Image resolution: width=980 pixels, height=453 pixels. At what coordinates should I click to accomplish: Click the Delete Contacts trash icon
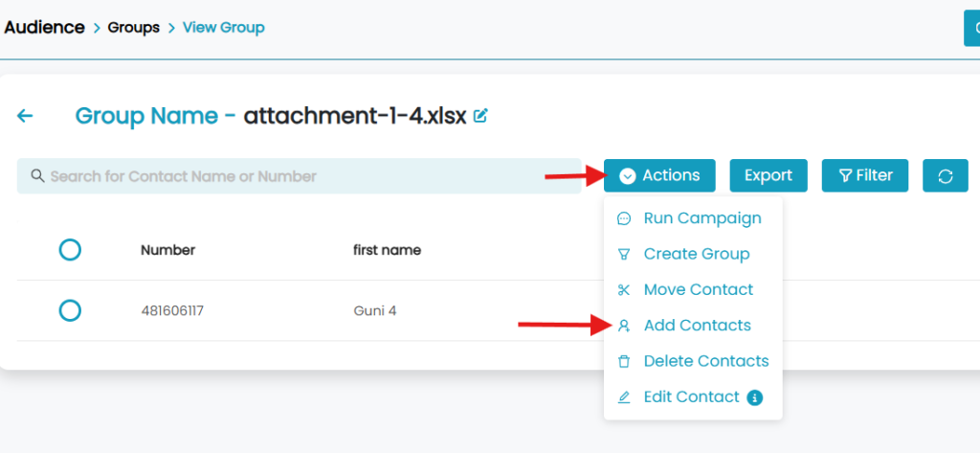[x=624, y=361]
